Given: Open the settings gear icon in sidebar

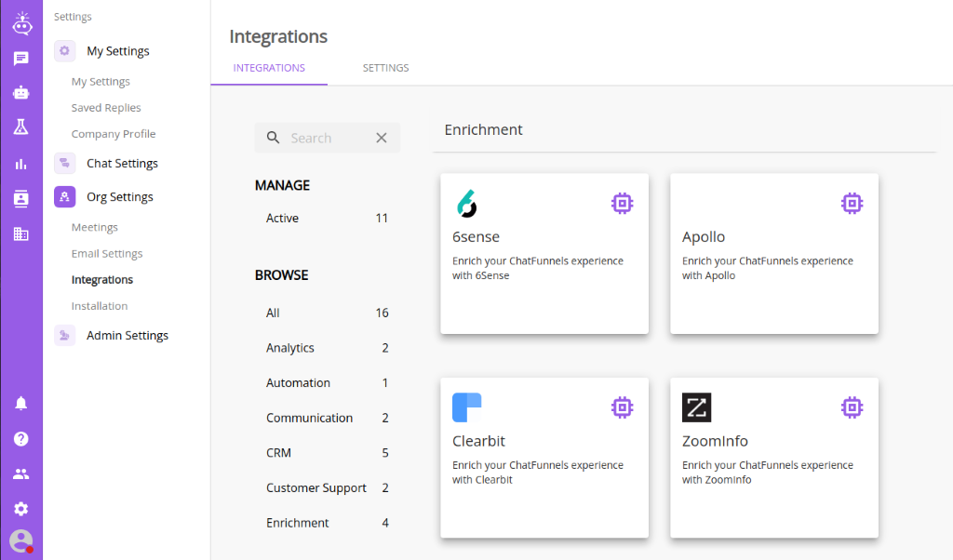Looking at the screenshot, I should (x=21, y=509).
